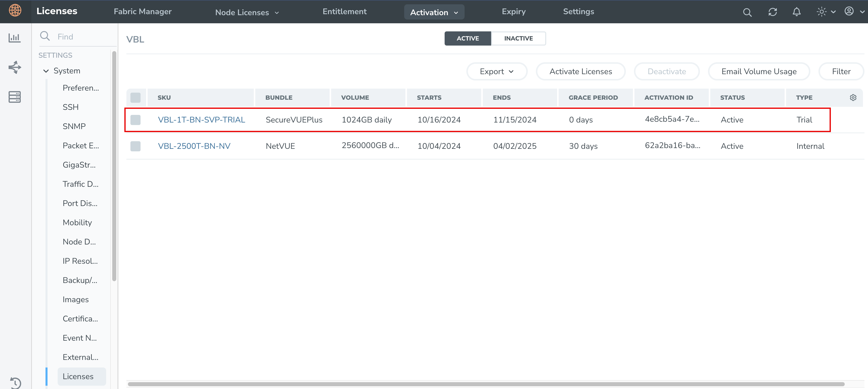Check the VBL-1T-BN-SVP-TRIAL row checkbox
The width and height of the screenshot is (868, 389).
pos(135,120)
